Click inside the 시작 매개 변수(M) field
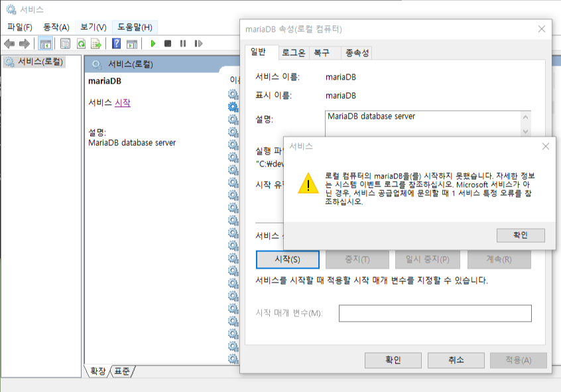 (434, 313)
